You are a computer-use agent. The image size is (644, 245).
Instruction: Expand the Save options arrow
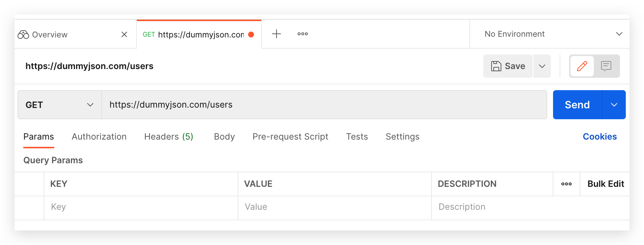pos(542,66)
